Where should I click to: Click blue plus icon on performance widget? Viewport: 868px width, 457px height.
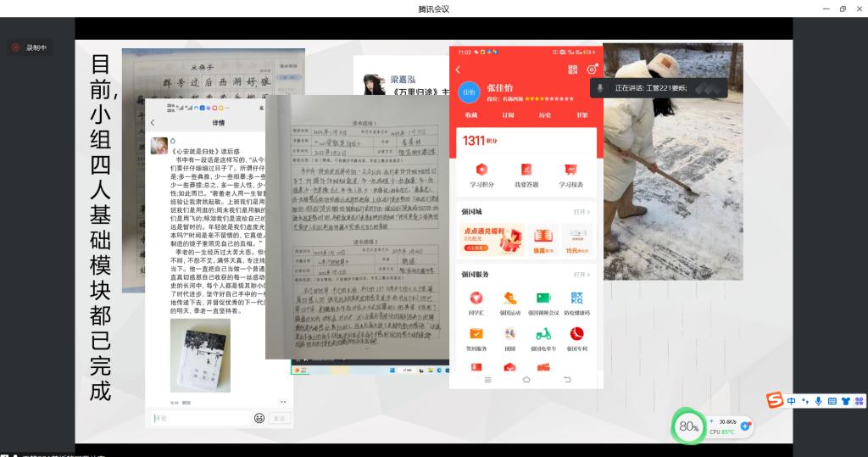(x=745, y=426)
